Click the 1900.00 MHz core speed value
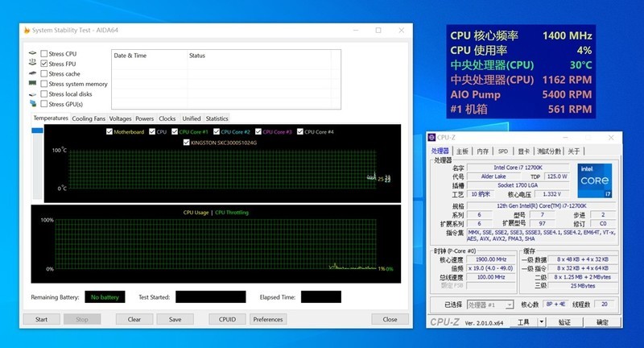 491,259
